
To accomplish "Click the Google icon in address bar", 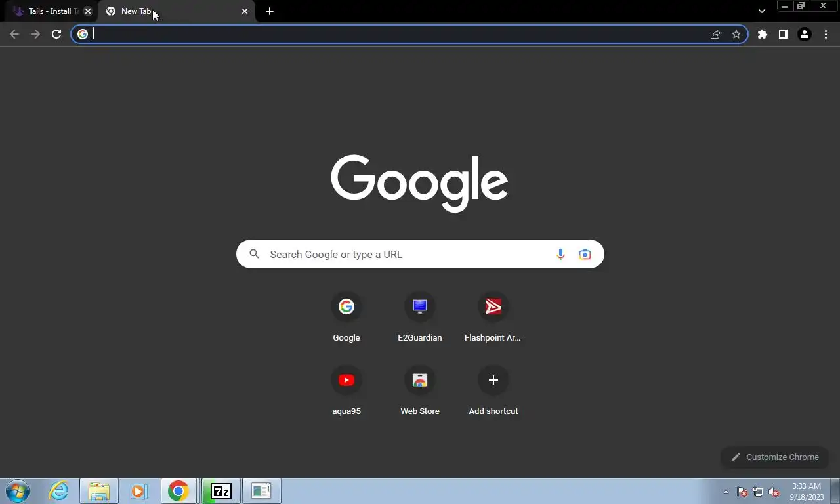I will (x=83, y=34).
